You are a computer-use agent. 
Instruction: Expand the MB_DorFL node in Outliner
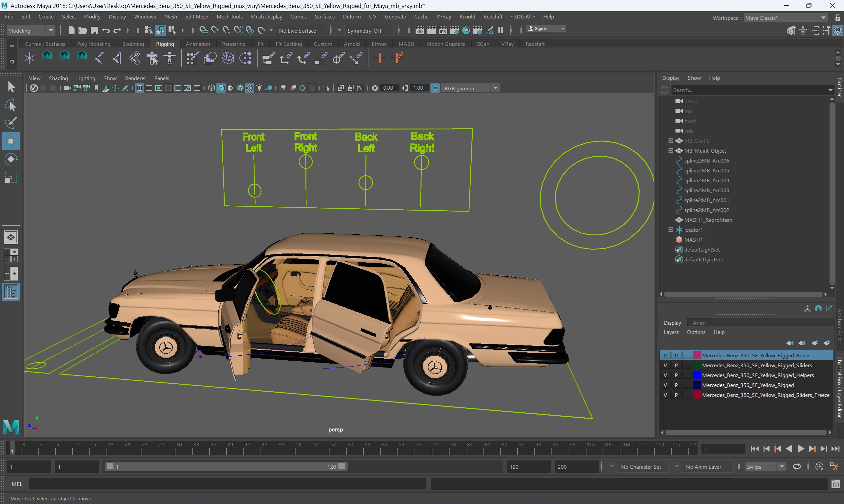click(671, 141)
